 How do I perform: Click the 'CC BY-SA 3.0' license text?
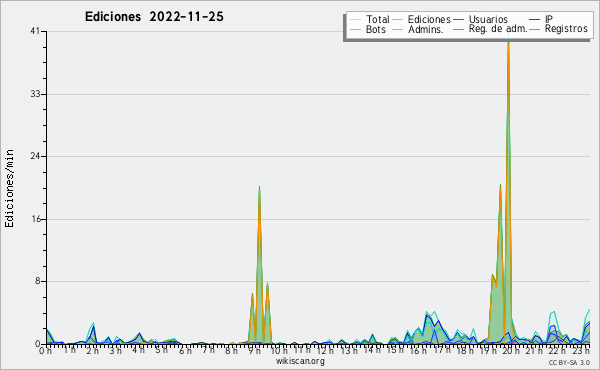pos(569,362)
